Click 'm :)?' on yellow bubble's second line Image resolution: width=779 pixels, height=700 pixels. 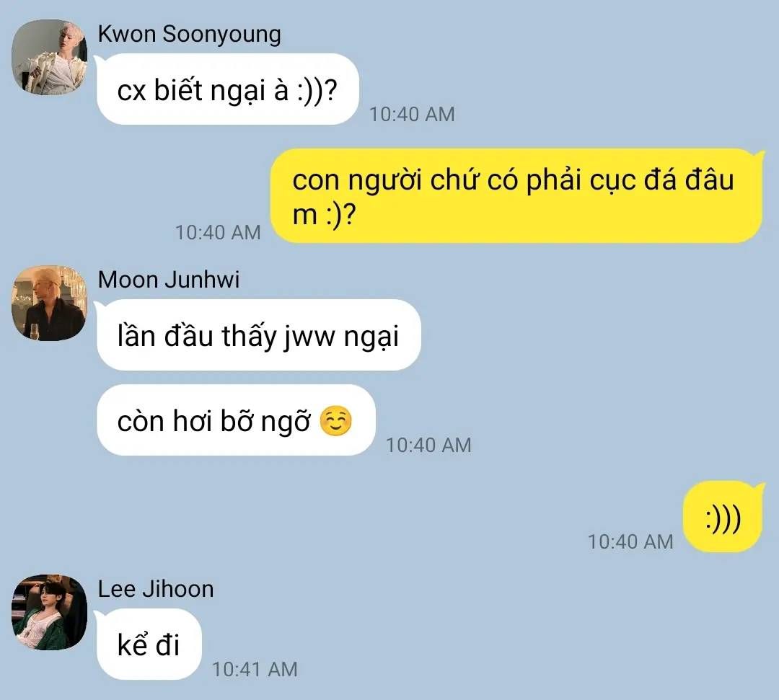tap(325, 216)
